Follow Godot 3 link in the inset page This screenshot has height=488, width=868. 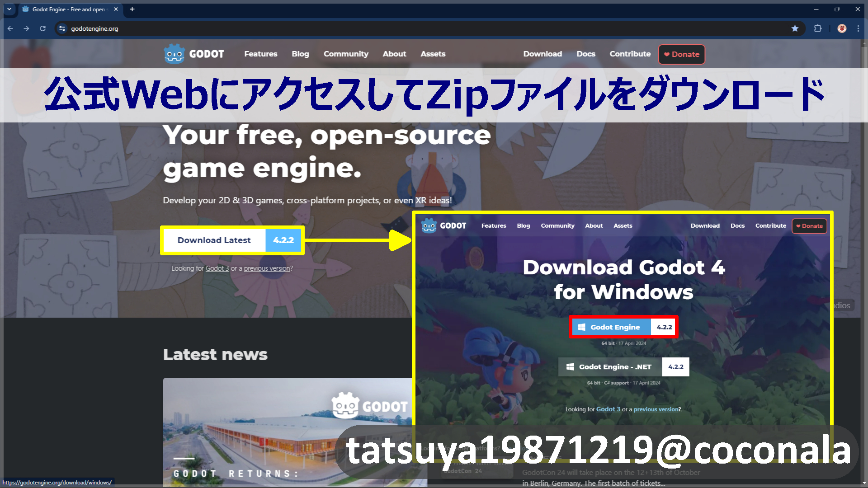click(x=608, y=409)
